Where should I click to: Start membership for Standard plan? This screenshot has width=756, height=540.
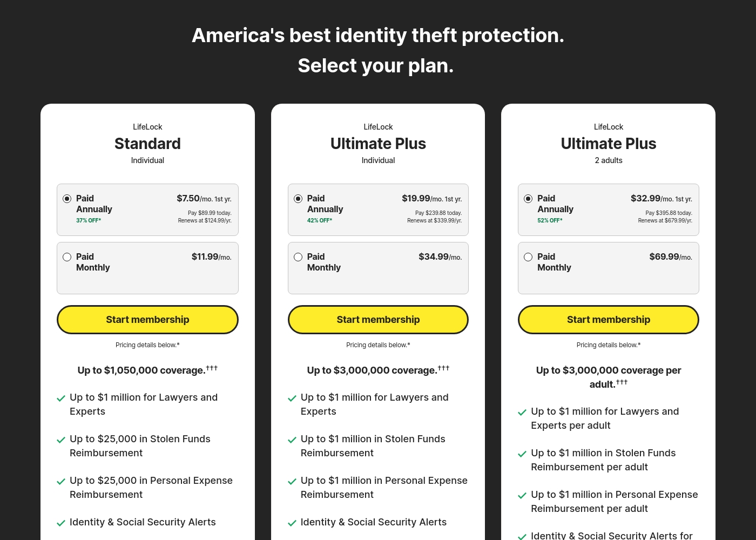[x=147, y=320]
